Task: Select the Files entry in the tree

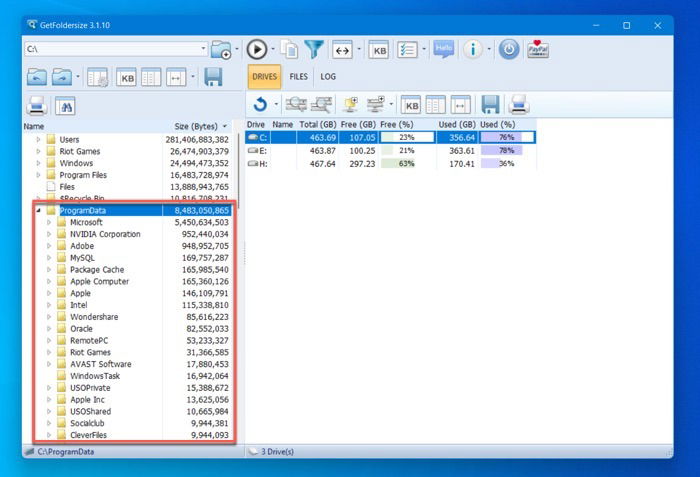Action: coord(67,187)
